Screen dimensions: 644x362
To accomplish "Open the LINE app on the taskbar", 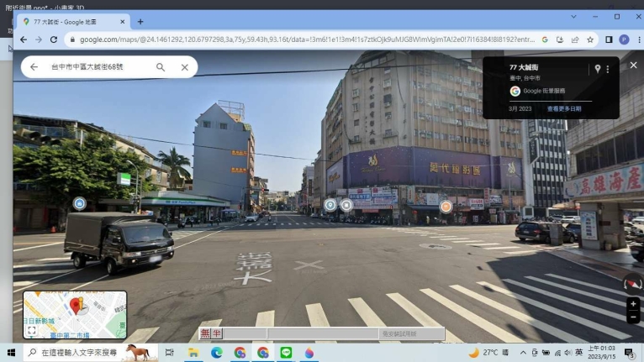I will (286, 353).
